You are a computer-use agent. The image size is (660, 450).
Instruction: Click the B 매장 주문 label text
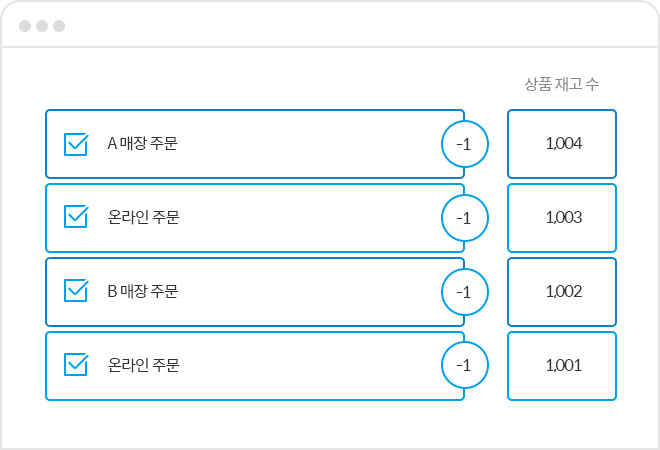[x=143, y=291]
